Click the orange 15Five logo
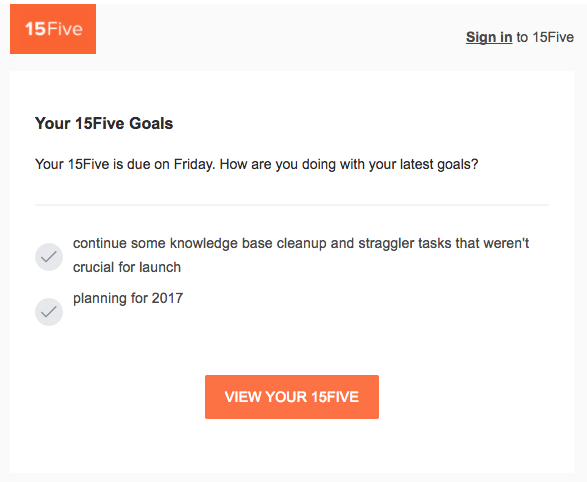587x482 pixels. tap(53, 29)
